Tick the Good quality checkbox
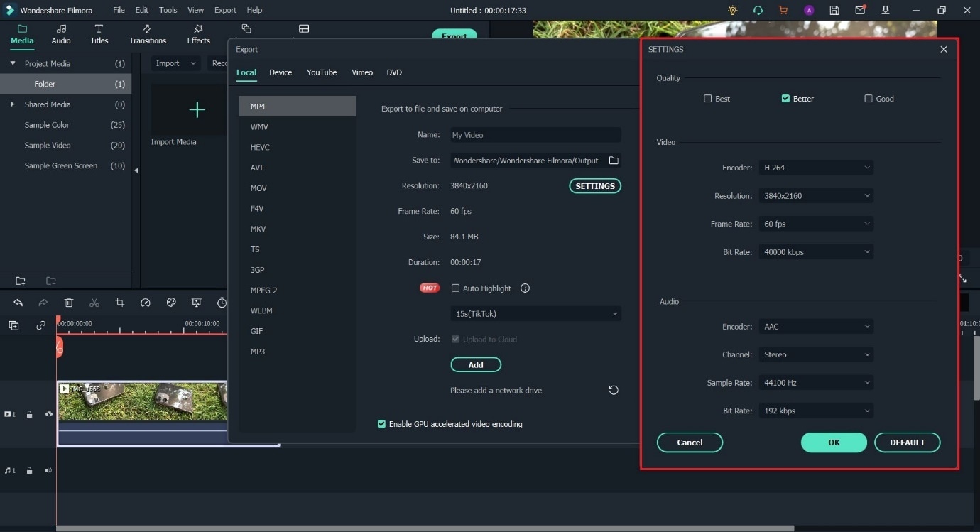 click(869, 99)
